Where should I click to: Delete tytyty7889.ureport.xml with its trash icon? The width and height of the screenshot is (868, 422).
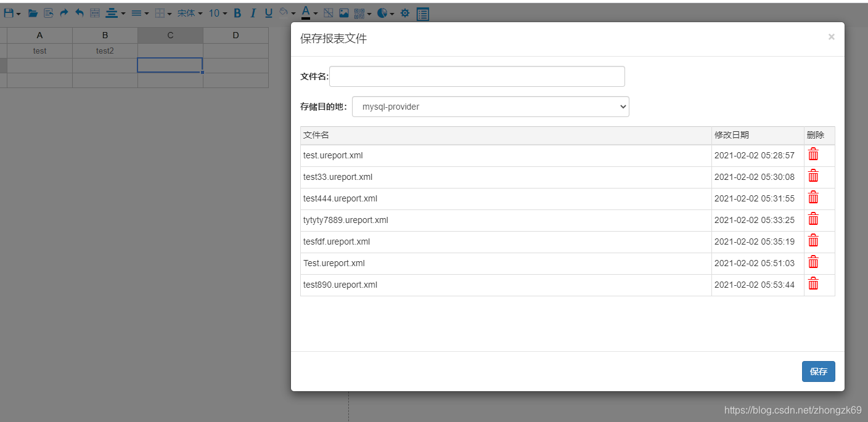click(814, 219)
